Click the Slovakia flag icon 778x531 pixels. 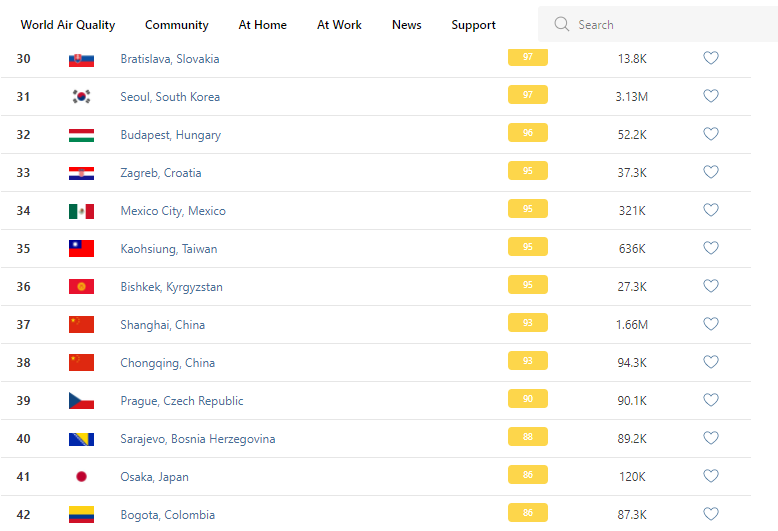tap(81, 59)
